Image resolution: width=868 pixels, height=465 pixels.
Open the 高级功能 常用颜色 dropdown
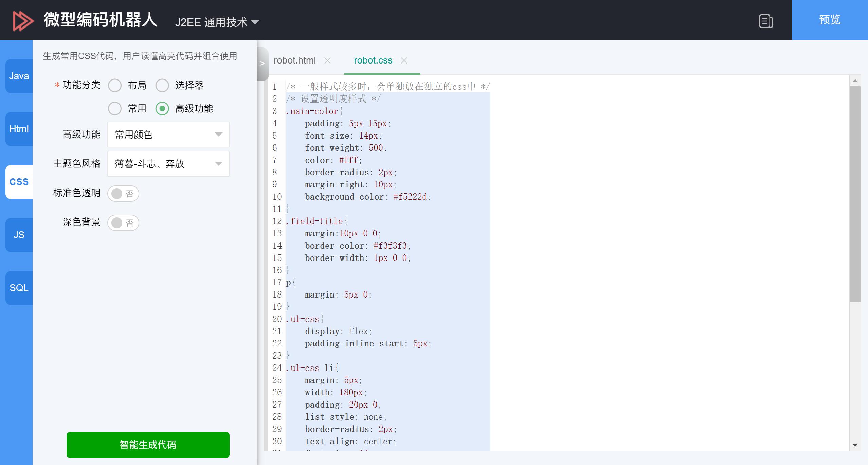[168, 135]
